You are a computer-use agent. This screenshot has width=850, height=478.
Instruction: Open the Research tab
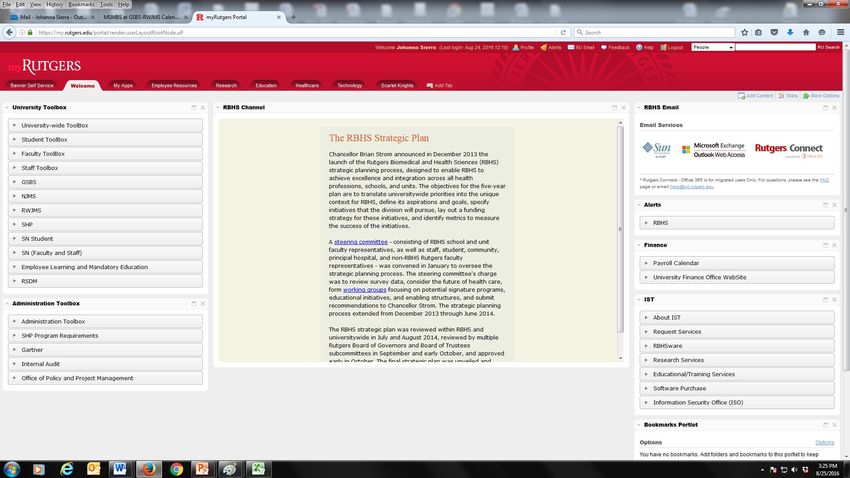coord(226,85)
